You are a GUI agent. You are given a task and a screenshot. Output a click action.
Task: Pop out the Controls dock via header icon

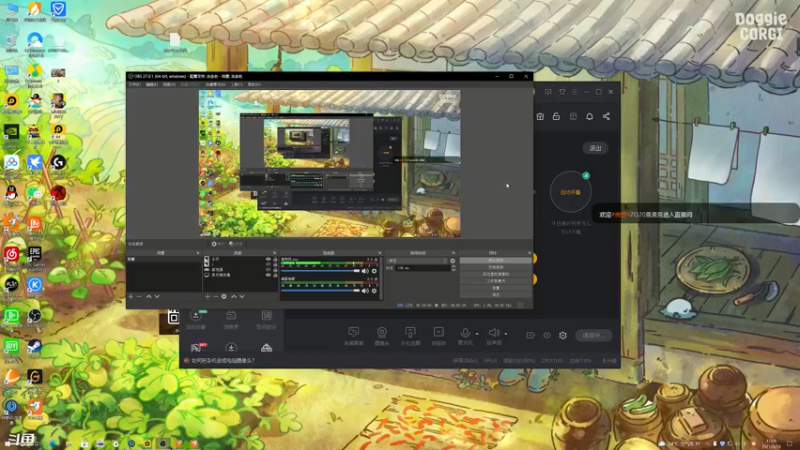click(529, 253)
